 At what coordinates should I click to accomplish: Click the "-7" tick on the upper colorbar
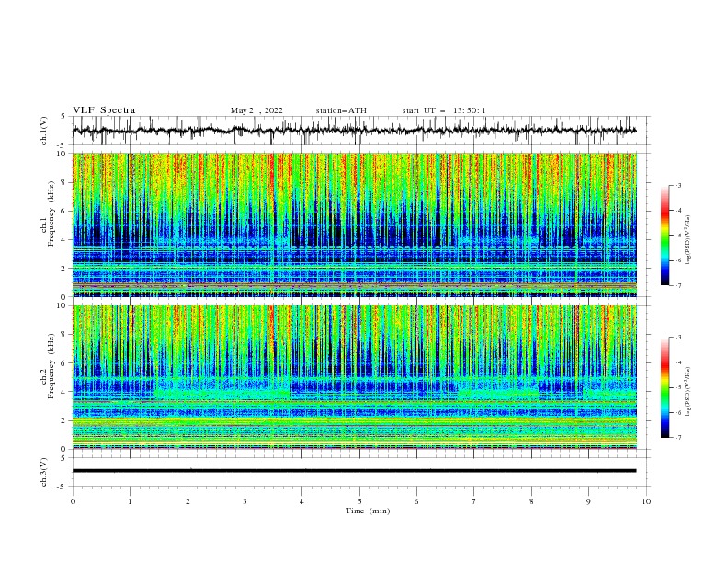tap(678, 285)
